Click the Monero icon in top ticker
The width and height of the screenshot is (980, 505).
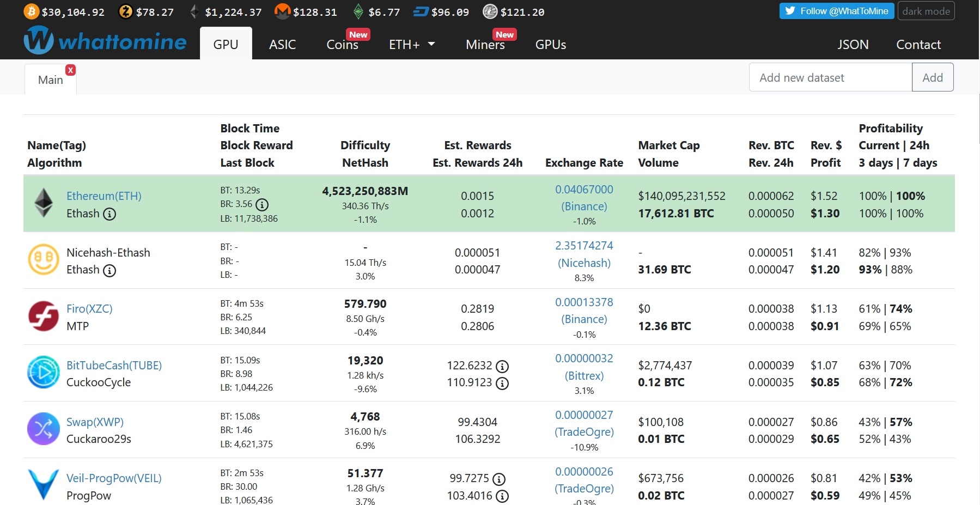[x=282, y=11]
